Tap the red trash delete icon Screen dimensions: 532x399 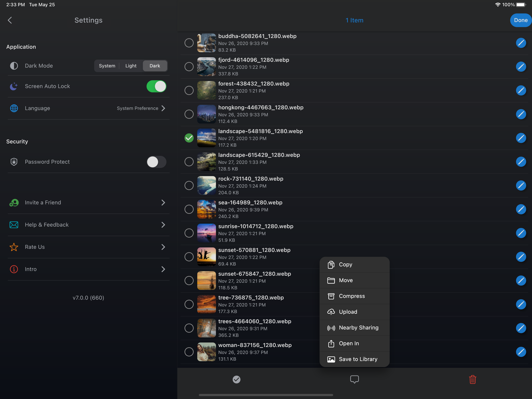click(x=472, y=380)
